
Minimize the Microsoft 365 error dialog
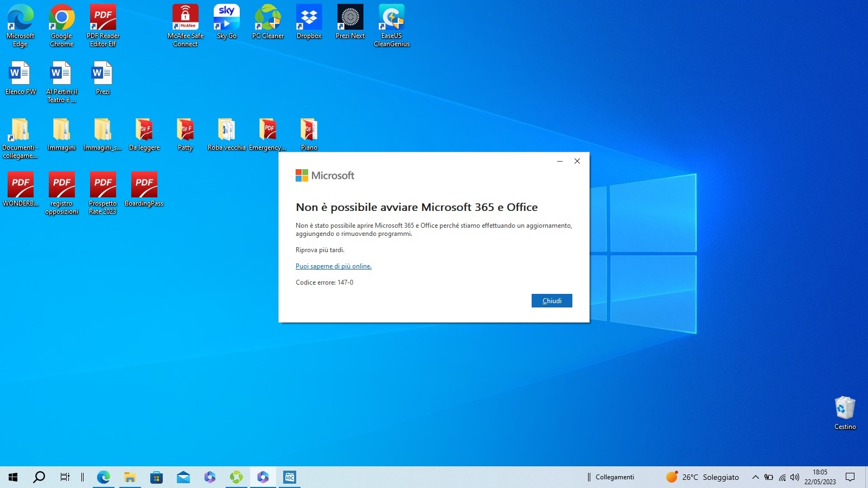pyautogui.click(x=560, y=161)
